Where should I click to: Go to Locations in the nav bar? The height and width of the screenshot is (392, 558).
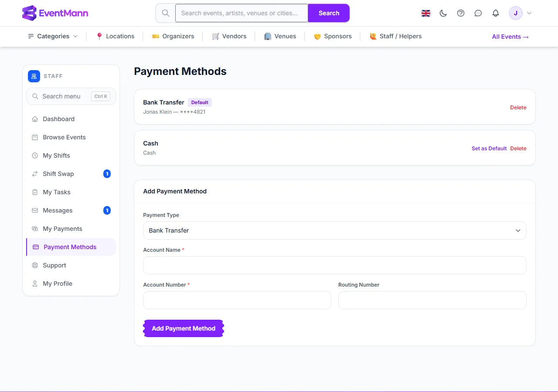pos(115,36)
